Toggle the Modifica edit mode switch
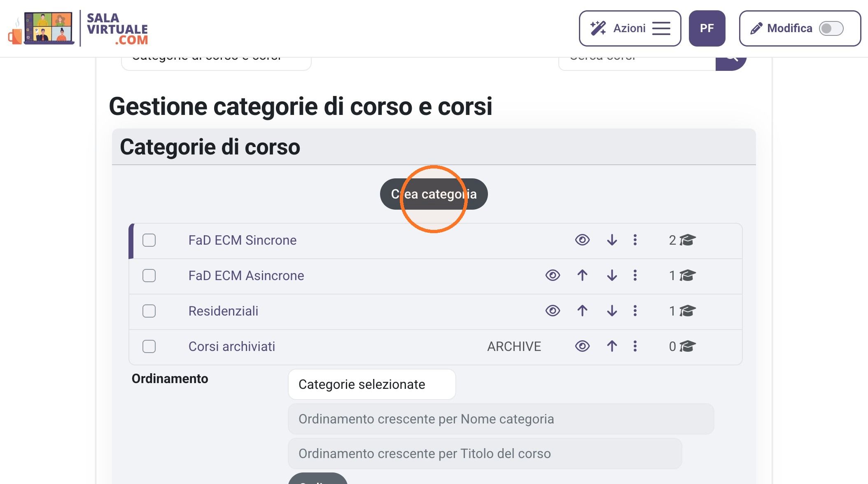This screenshot has width=868, height=484. coord(831,28)
